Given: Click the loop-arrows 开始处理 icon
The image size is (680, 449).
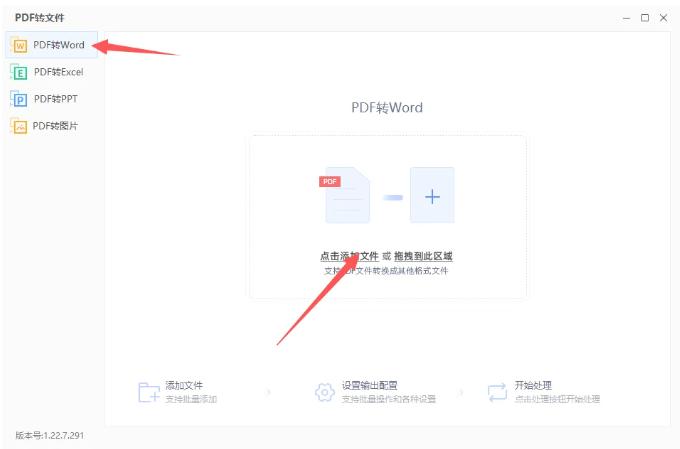Looking at the screenshot, I should pyautogui.click(x=497, y=392).
